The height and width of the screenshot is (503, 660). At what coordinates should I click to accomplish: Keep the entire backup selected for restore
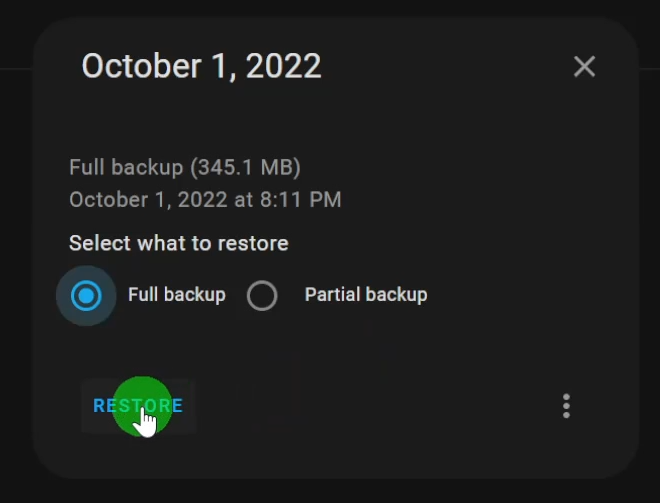pos(86,295)
